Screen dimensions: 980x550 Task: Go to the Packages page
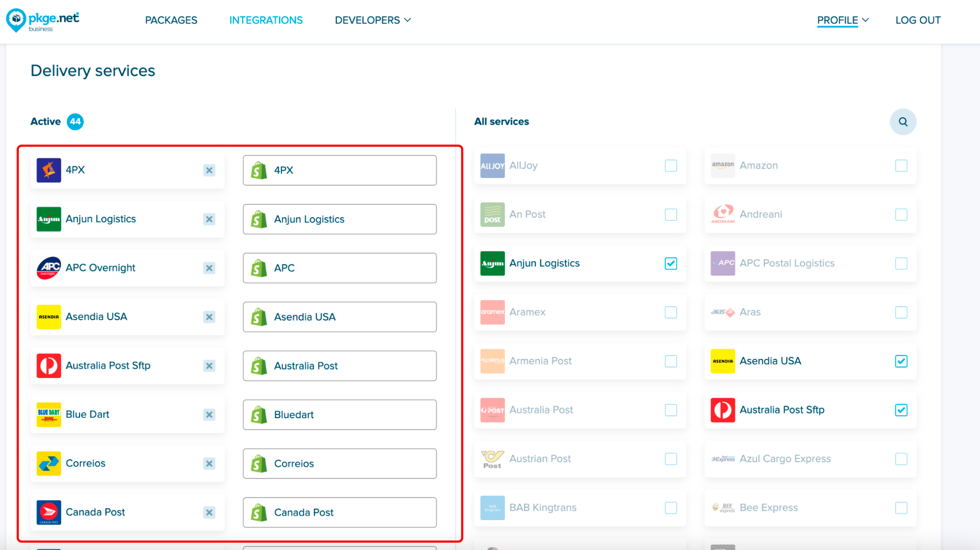point(171,20)
